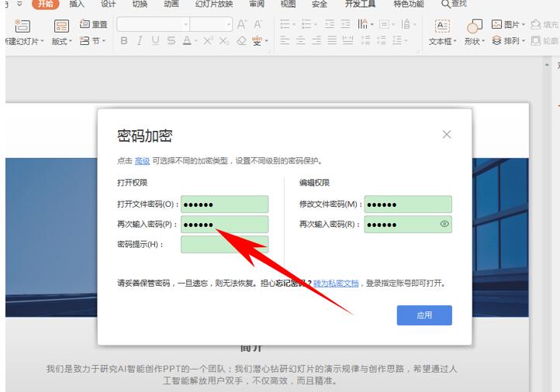Switch to the 开发工具 tab
This screenshot has width=560, height=392.
click(360, 4)
